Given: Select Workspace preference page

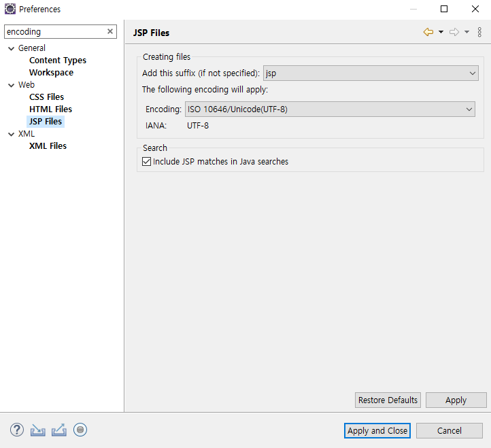Looking at the screenshot, I should pyautogui.click(x=52, y=73).
